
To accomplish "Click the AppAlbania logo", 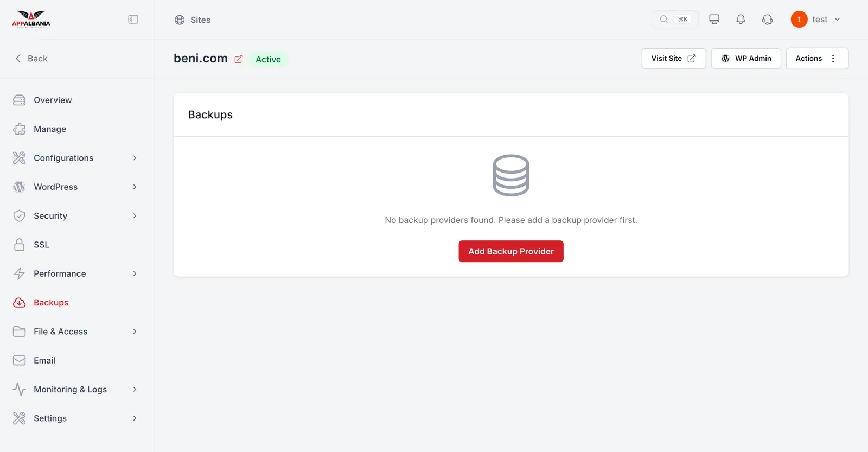I will pyautogui.click(x=31, y=19).
